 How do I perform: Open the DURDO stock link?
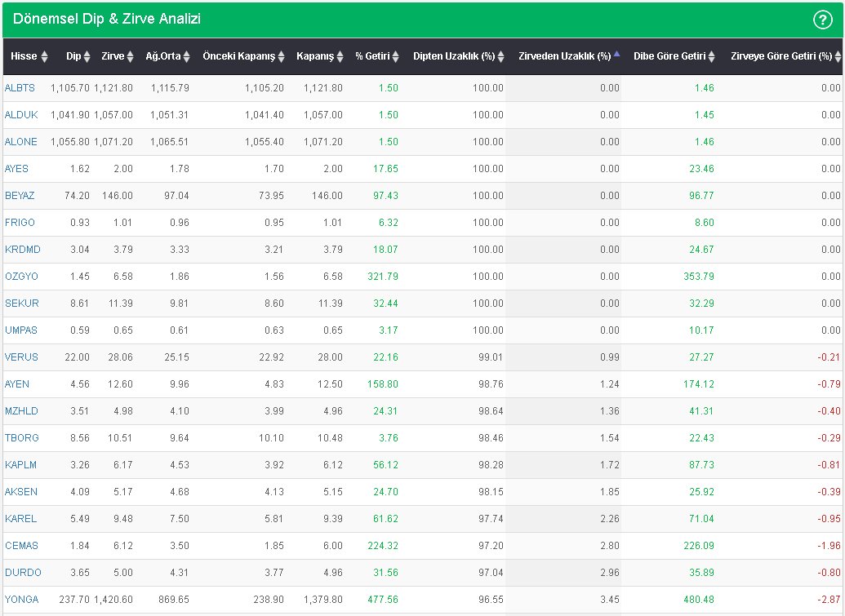pyautogui.click(x=23, y=573)
